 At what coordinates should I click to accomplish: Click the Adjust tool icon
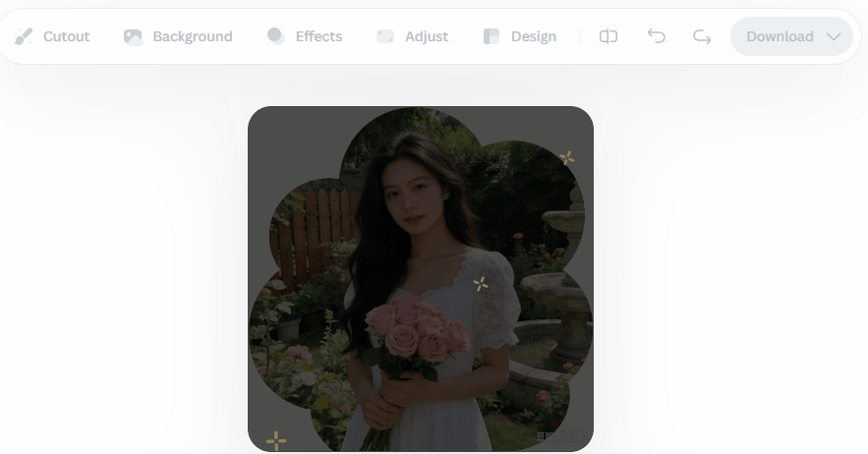(x=385, y=36)
